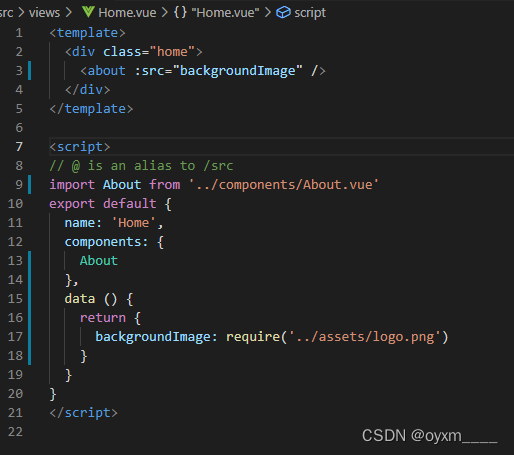
Task: Click the comment "@ is an alias to /src"
Action: (x=152, y=166)
